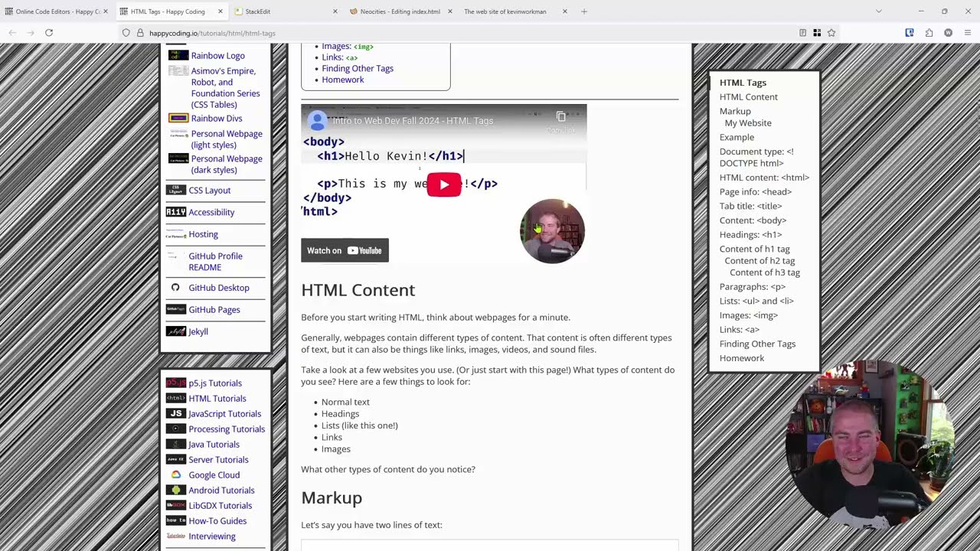The width and height of the screenshot is (980, 551).
Task: Click the browser forward arrow
Action: point(31,33)
